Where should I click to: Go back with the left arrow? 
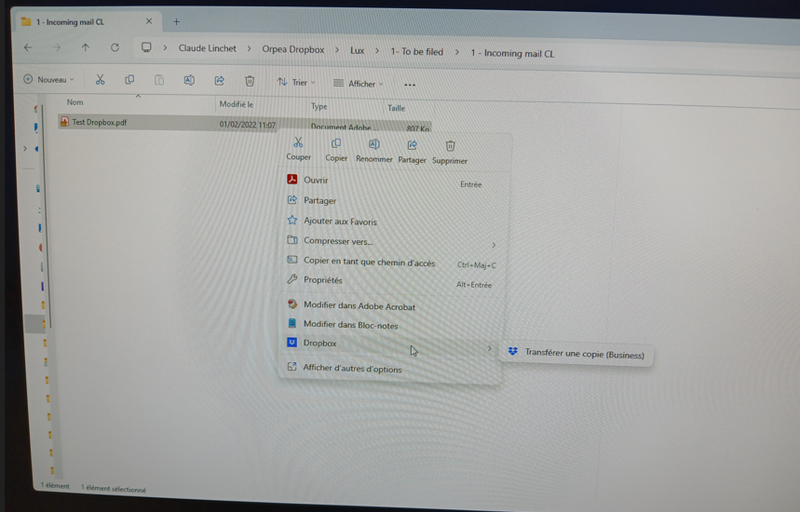[28, 47]
